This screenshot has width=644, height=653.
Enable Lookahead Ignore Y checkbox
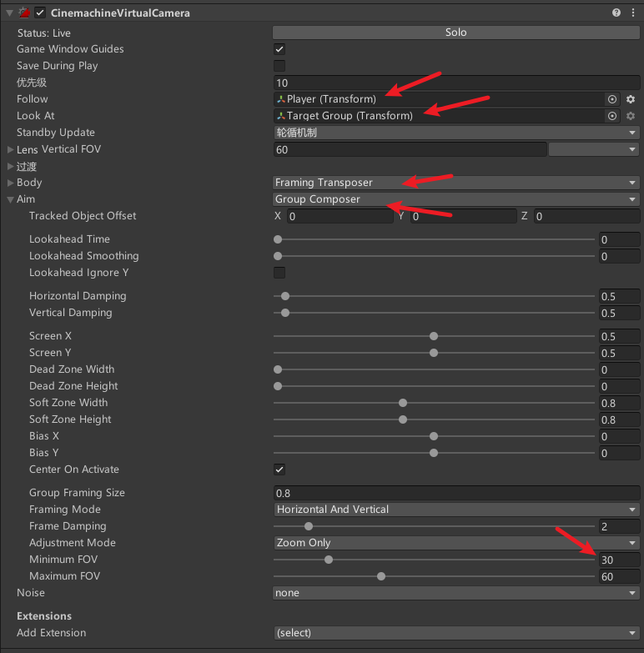click(x=279, y=273)
